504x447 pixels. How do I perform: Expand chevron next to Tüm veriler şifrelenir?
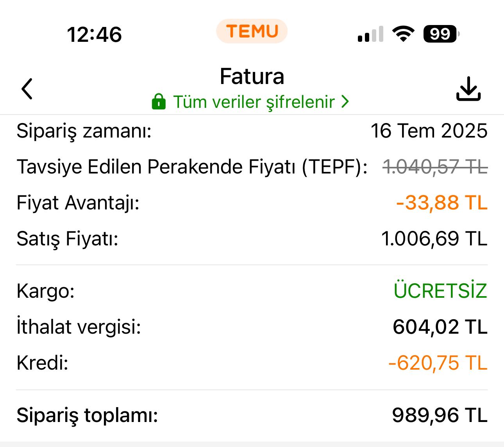345,102
